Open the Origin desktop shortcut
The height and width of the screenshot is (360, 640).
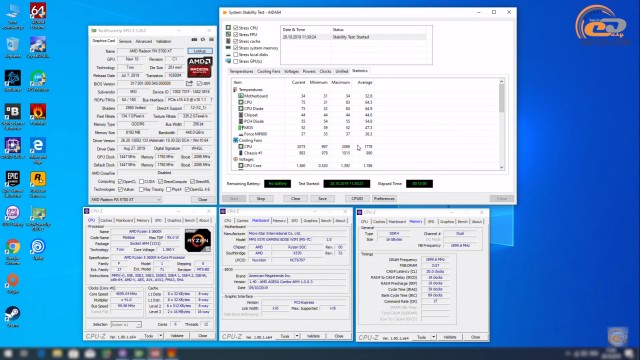13,282
